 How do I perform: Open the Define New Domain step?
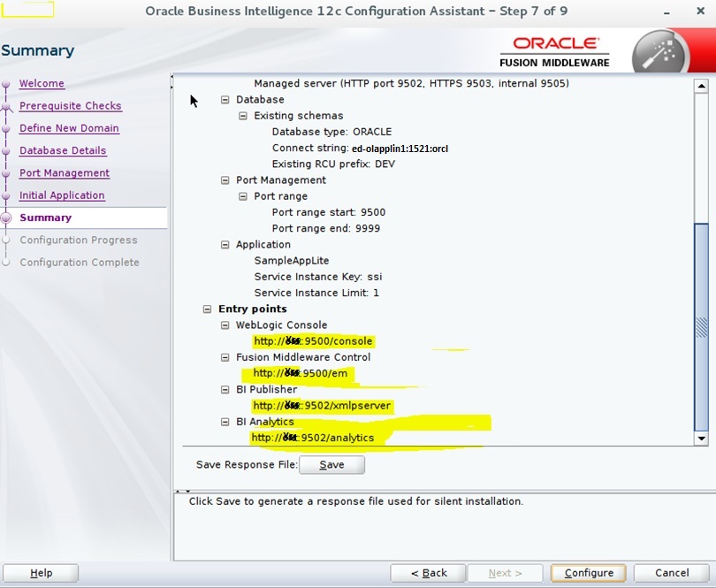point(70,127)
